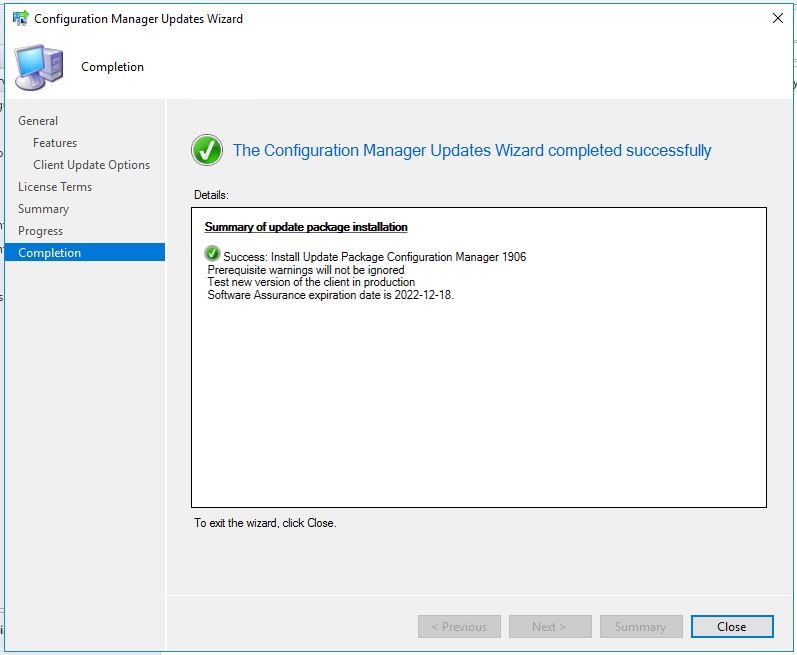This screenshot has height=655, width=797.
Task: Click the greyed-out Summary button
Action: coord(640,627)
